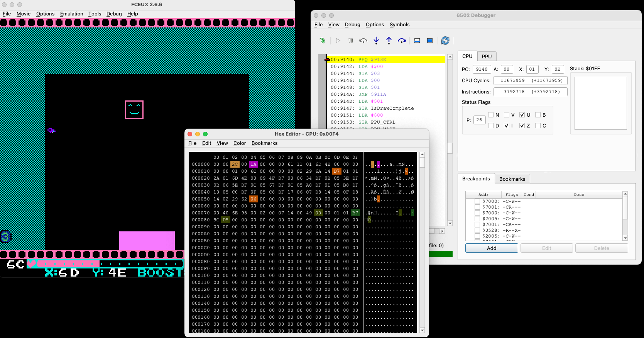Click the green Seek to PC arrow icon

323,41
